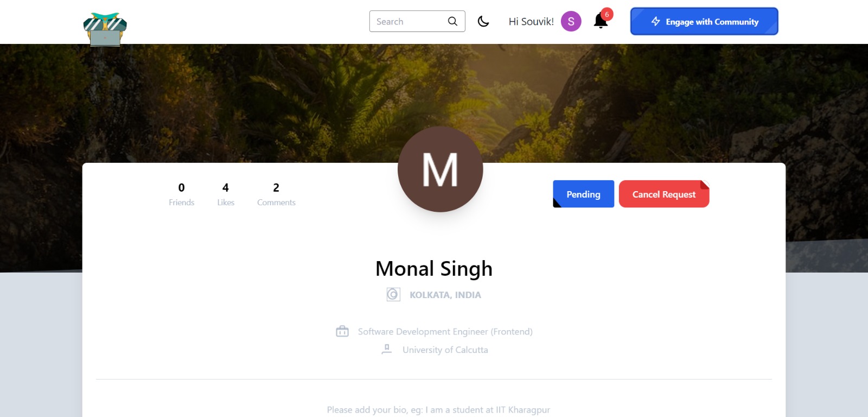Click the Engage with Community button
This screenshot has width=868, height=417.
[704, 21]
